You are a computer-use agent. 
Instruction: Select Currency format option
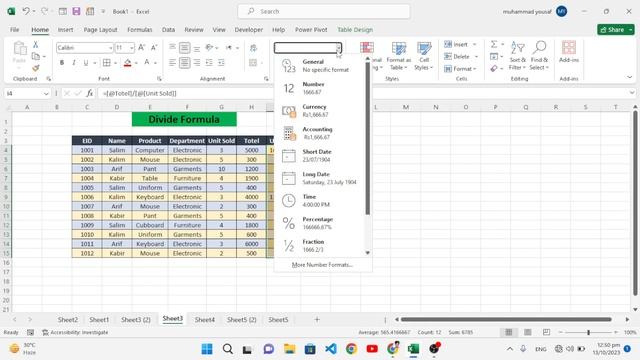tap(320, 111)
